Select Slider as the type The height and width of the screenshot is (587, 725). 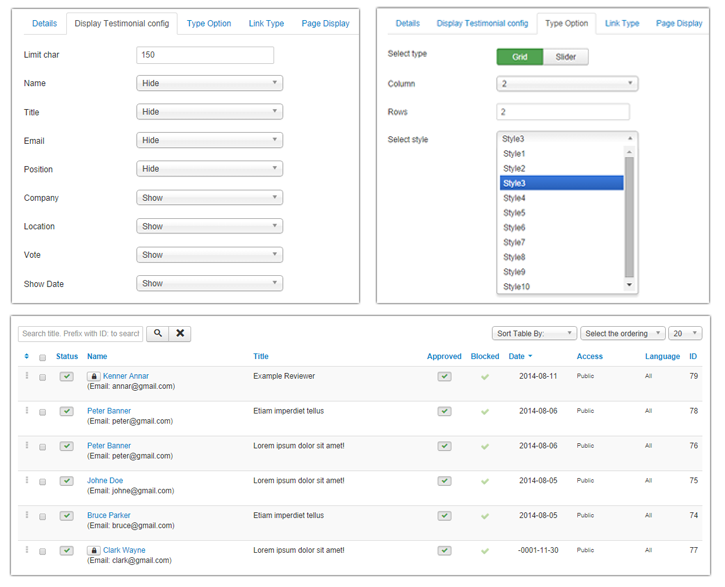point(565,57)
